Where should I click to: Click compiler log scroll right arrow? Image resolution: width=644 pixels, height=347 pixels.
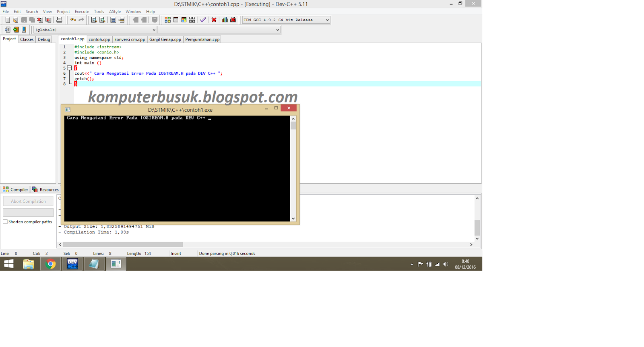471,244
